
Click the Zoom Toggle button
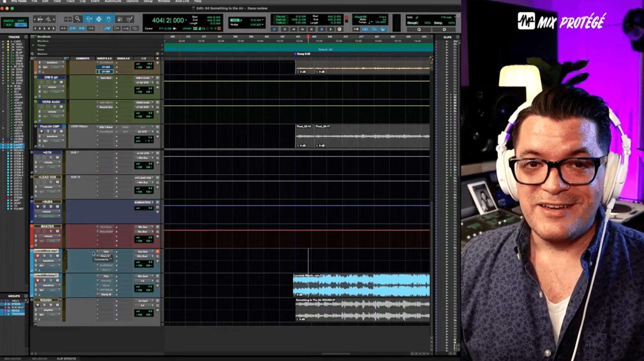click(68, 19)
